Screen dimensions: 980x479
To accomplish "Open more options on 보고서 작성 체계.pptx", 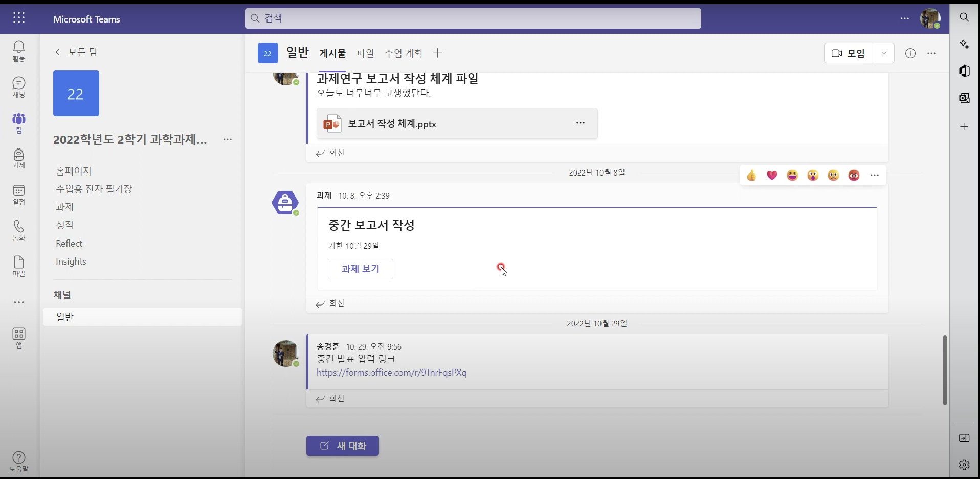I will [581, 123].
